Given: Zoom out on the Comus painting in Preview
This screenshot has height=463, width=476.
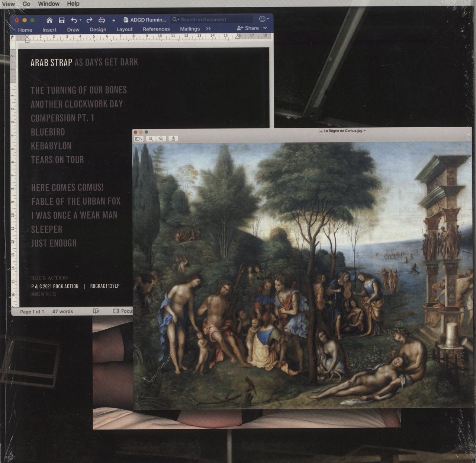Looking at the screenshot, I should 151,139.
